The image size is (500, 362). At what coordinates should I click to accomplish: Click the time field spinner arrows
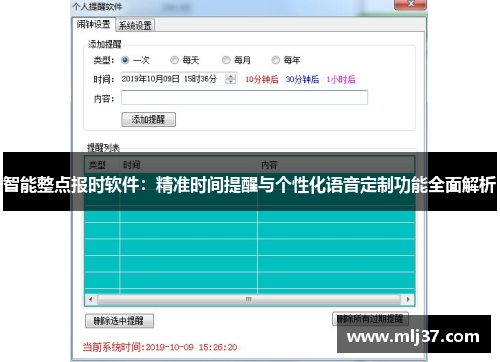231,79
